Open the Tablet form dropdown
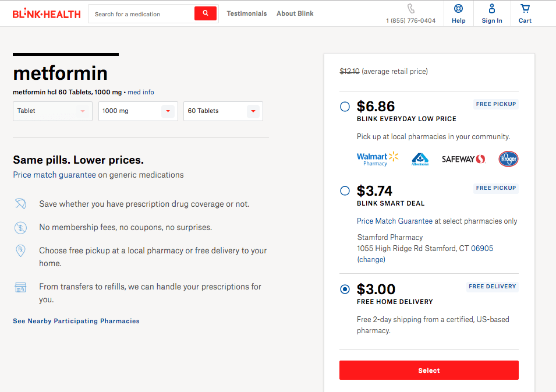 (x=52, y=111)
